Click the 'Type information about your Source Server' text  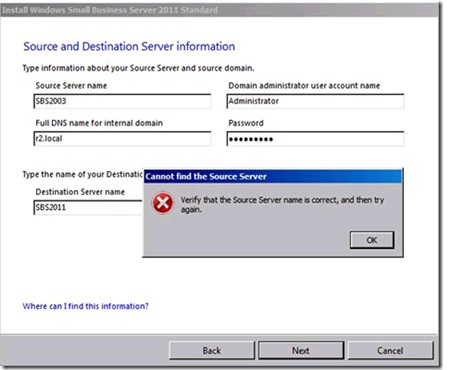pyautogui.click(x=138, y=68)
